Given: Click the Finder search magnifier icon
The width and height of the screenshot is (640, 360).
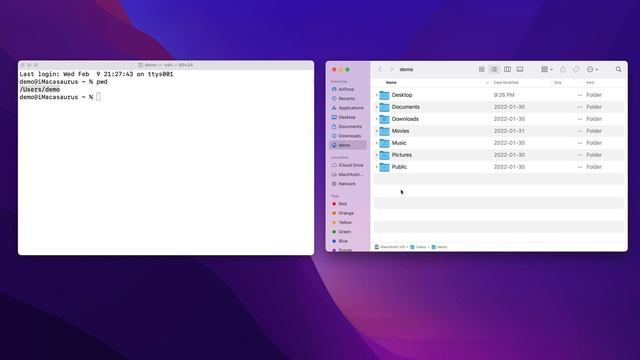Looking at the screenshot, I should coord(618,69).
